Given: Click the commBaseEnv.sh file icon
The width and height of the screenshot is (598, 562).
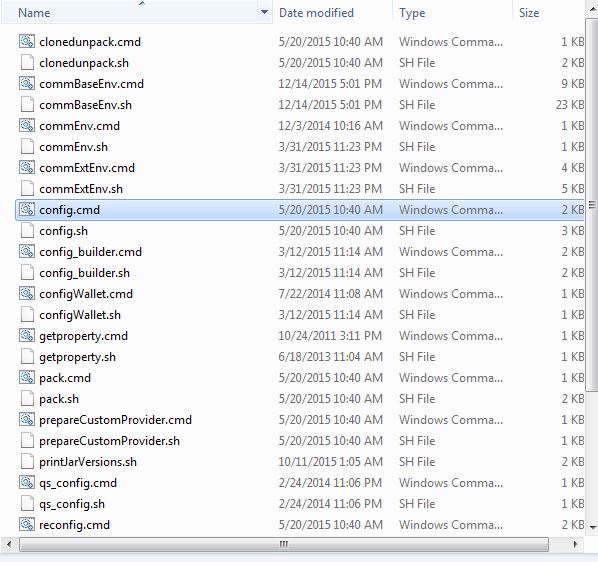Looking at the screenshot, I should pos(27,104).
